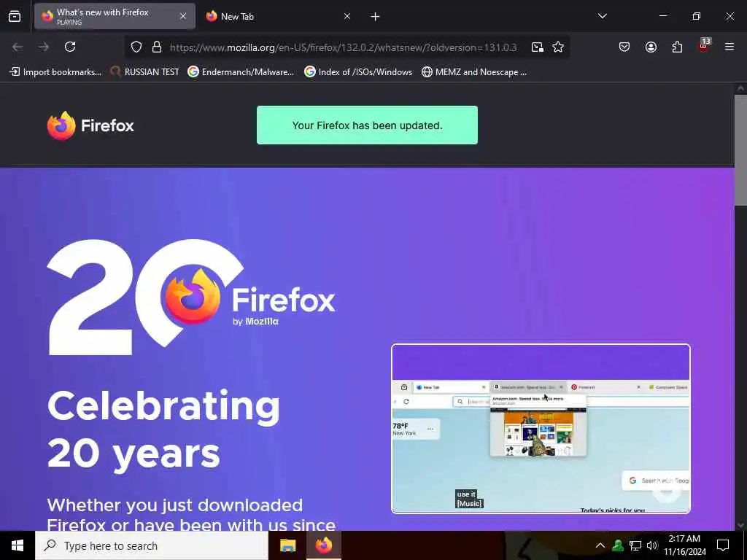The image size is (747, 560).
Task: Open the taskbar clock and date
Action: (x=684, y=545)
